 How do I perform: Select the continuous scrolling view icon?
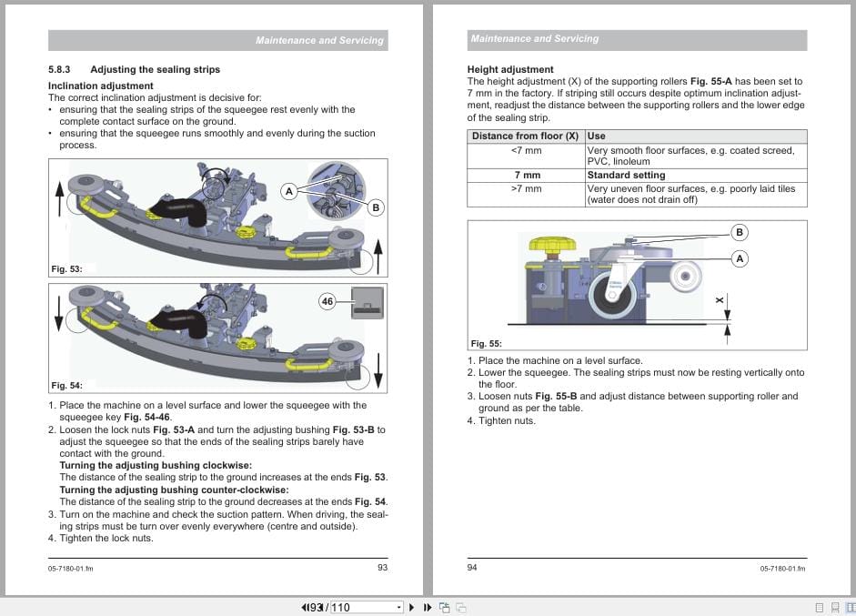[835, 606]
